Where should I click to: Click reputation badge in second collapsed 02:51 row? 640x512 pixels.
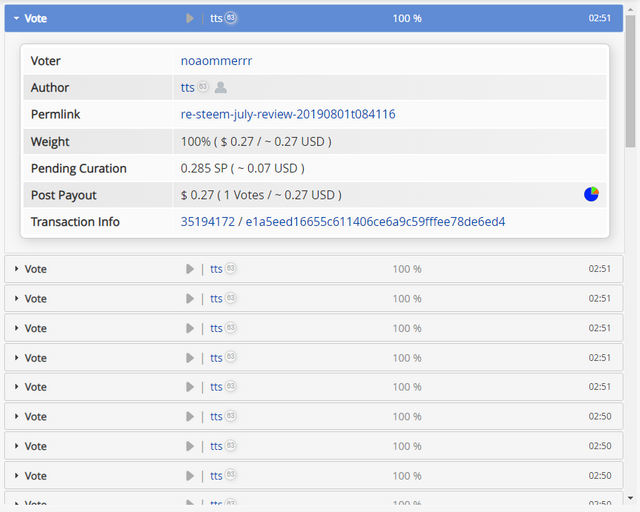[x=231, y=298]
